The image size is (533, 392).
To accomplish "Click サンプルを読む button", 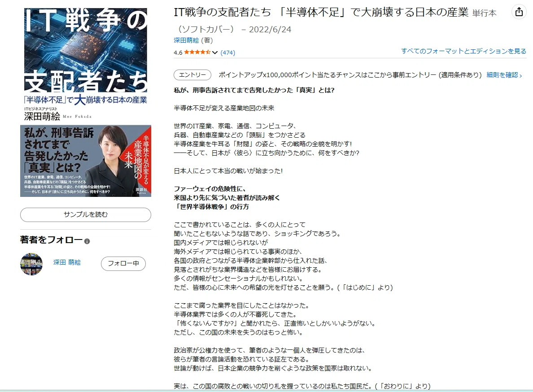I will [x=86, y=215].
